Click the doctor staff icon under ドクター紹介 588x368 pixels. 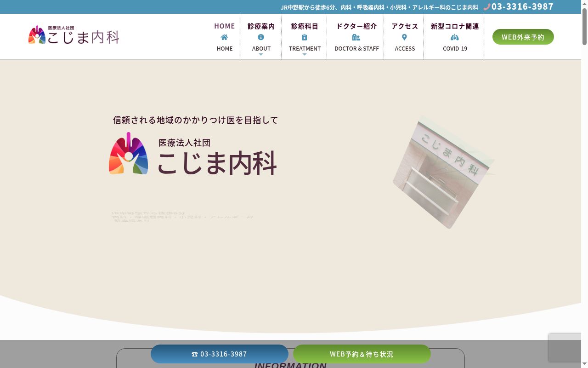[356, 37]
